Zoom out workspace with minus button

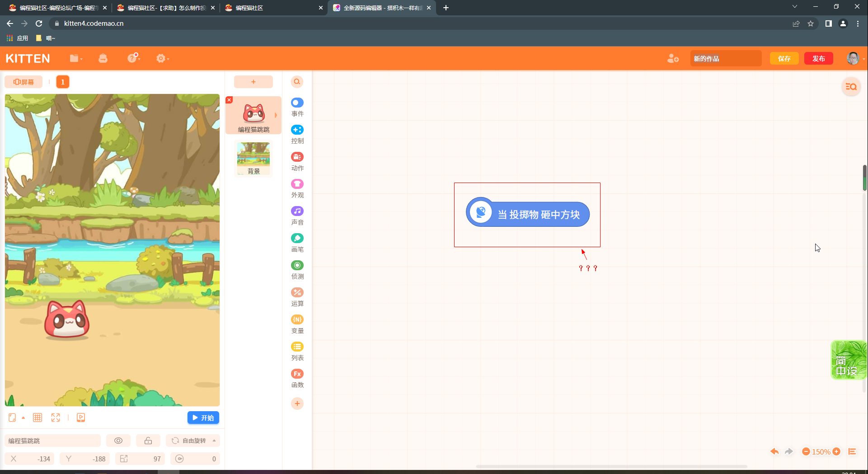[806, 451]
